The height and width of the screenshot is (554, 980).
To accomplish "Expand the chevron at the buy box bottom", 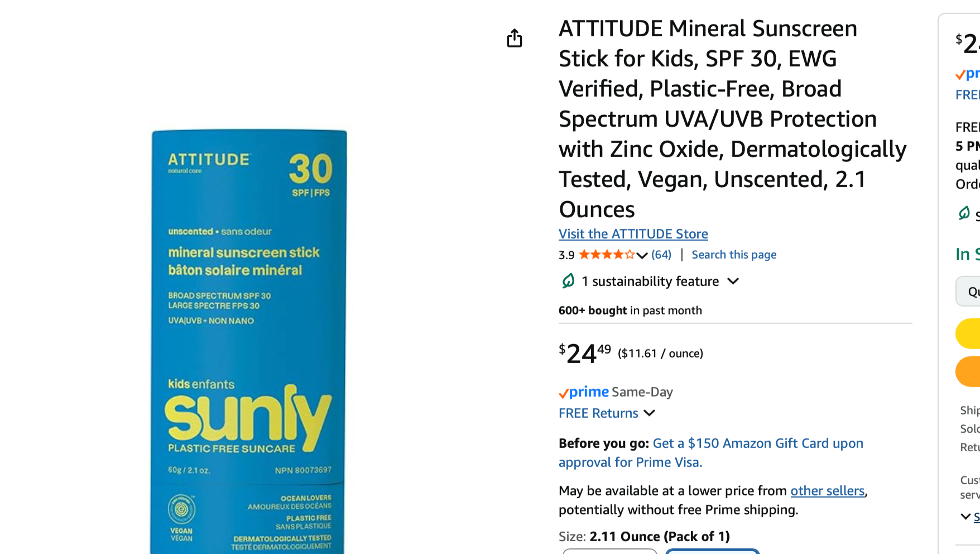I will pyautogui.click(x=965, y=517).
